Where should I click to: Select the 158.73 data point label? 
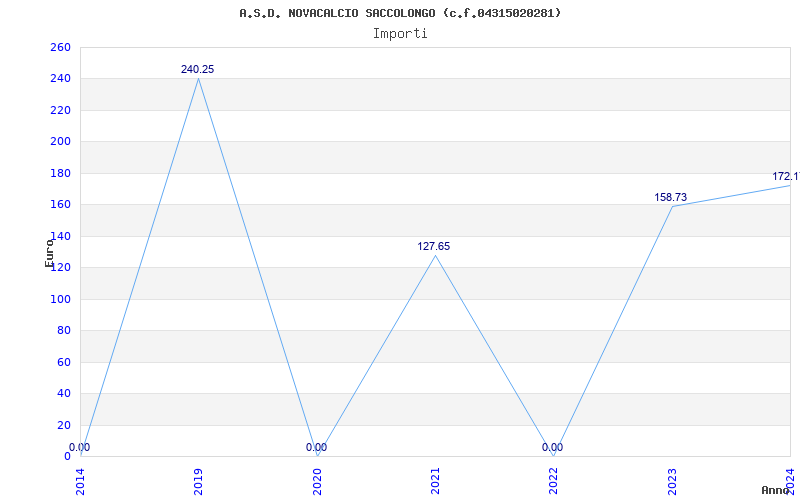[670, 197]
